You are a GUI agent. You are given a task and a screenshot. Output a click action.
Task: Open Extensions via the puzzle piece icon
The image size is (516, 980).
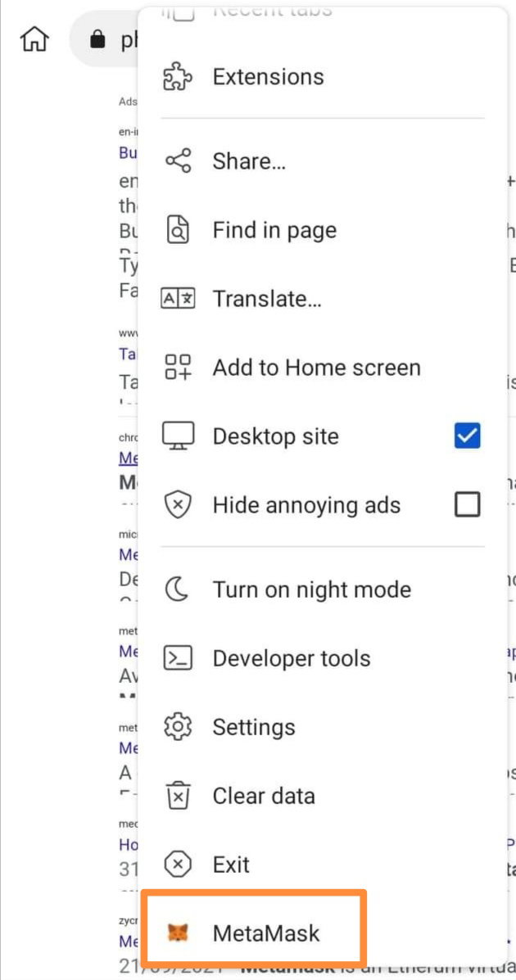(179, 77)
